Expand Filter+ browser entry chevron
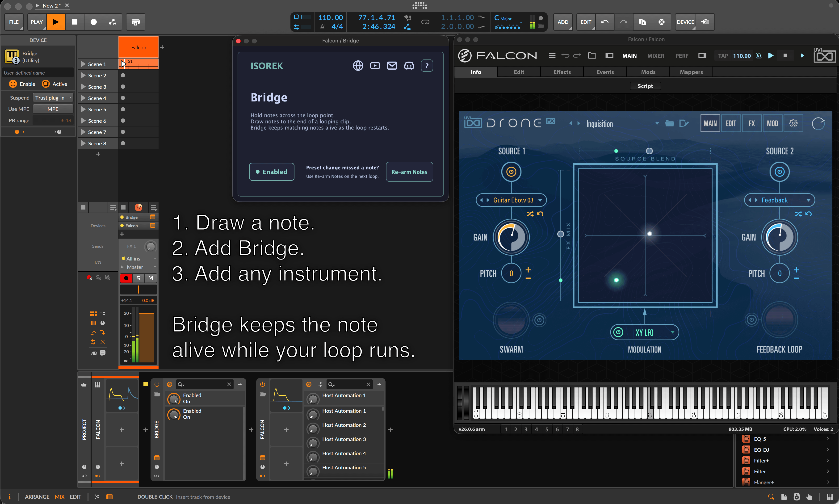 [827, 461]
